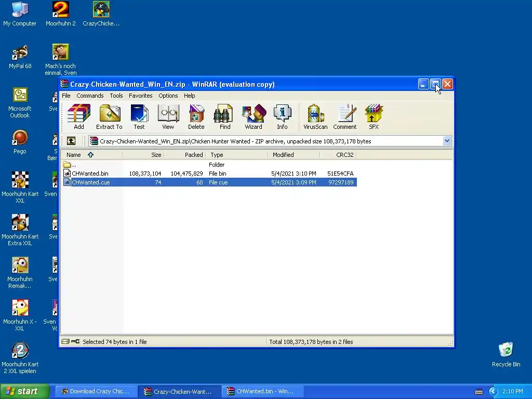Open the Comment tool
Image resolution: width=532 pixels, height=399 pixels.
pyautogui.click(x=345, y=117)
